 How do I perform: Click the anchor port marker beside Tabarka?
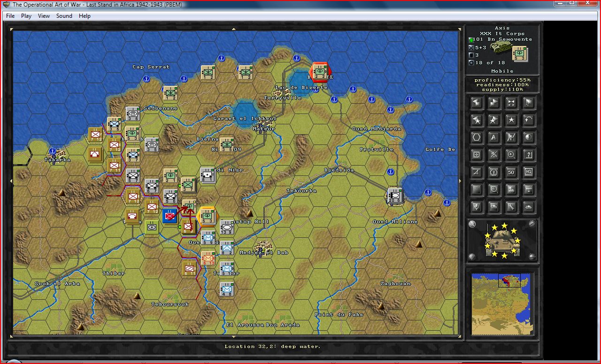(x=53, y=152)
